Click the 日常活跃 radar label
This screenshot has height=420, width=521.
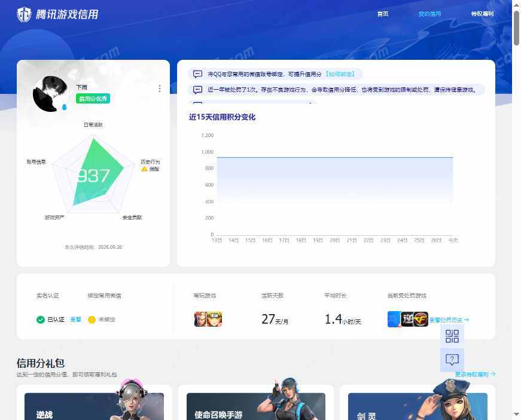coord(93,125)
